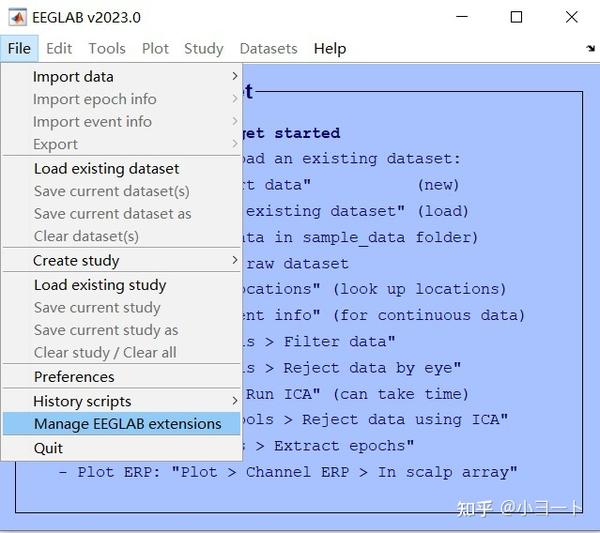Expand the Create study submenu

pyautogui.click(x=76, y=260)
